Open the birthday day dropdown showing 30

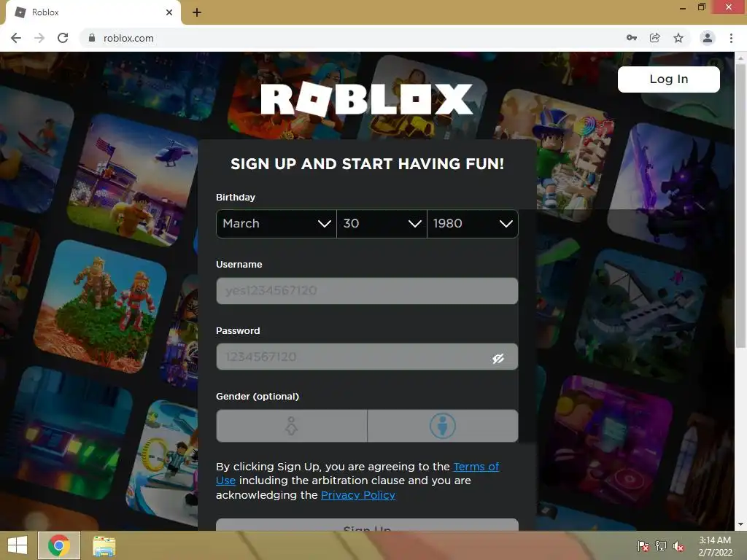(x=382, y=223)
